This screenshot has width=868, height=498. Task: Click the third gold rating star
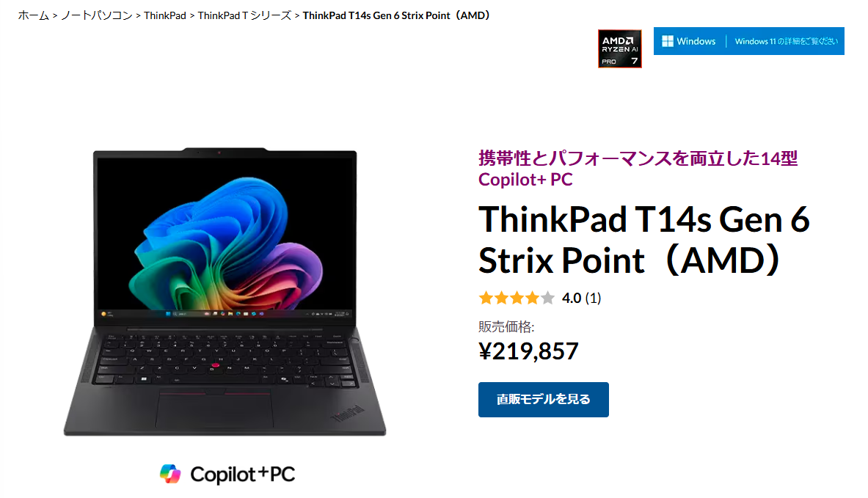(517, 299)
